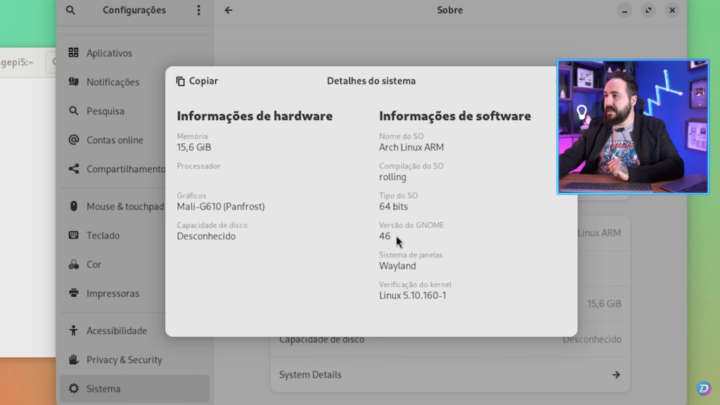
Task: Open Impressoras settings
Action: [x=135, y=293]
